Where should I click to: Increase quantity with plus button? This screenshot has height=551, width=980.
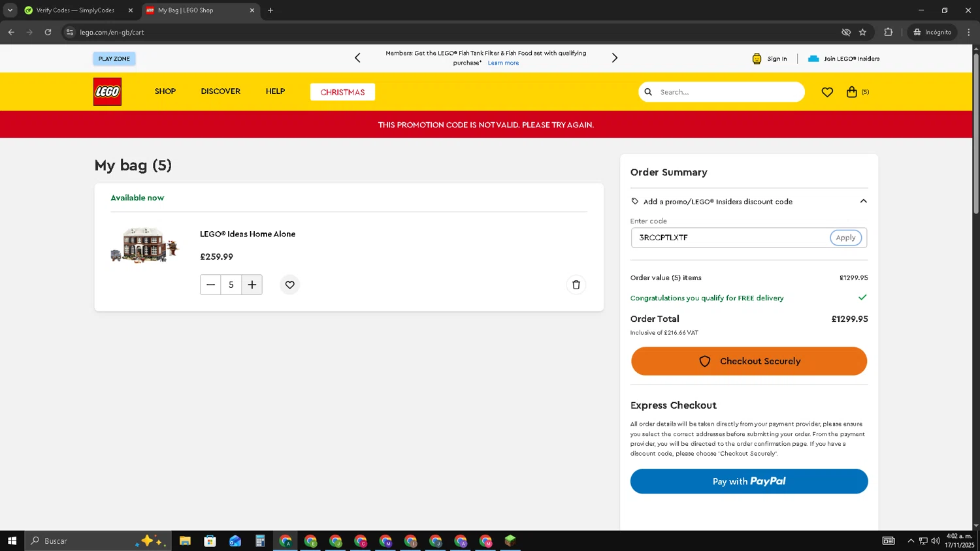252,285
